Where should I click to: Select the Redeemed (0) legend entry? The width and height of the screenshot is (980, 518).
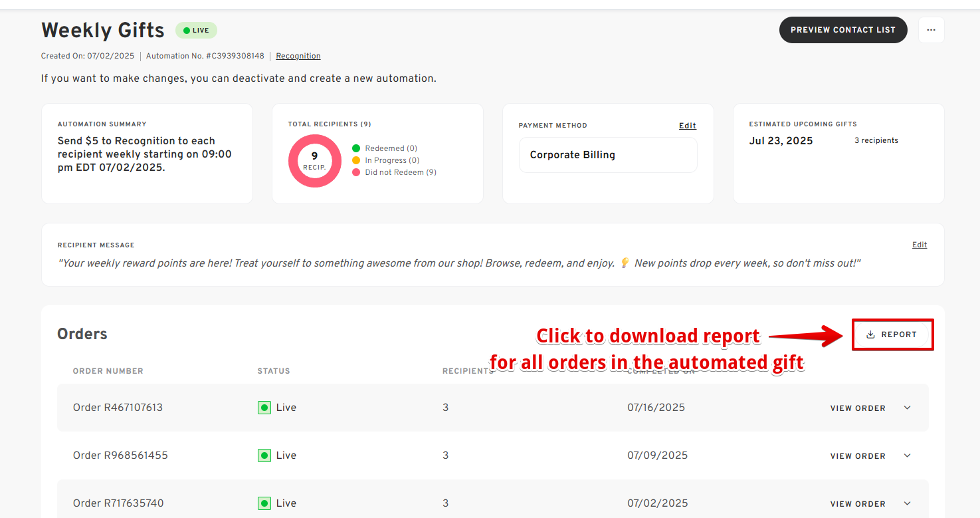pos(385,148)
